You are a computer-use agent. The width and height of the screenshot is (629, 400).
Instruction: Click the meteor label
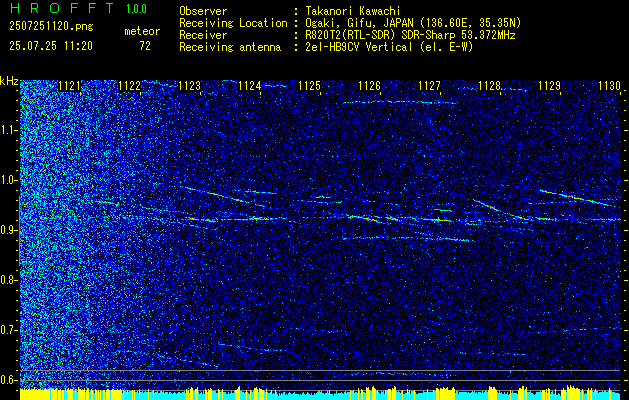coord(142,31)
